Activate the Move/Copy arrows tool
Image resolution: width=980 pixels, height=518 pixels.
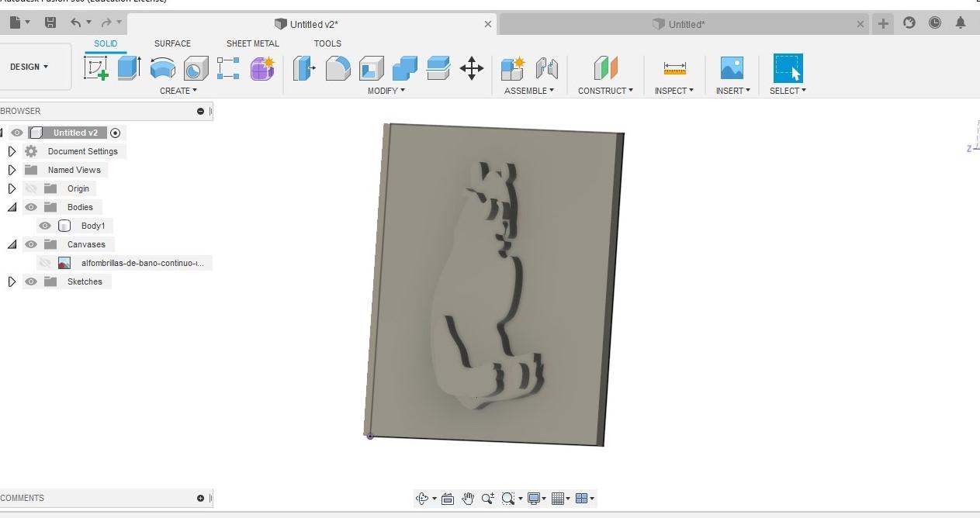(472, 68)
